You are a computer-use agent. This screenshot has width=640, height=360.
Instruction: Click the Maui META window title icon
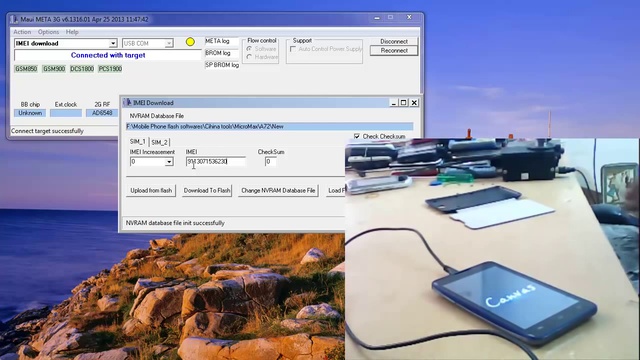[15, 19]
